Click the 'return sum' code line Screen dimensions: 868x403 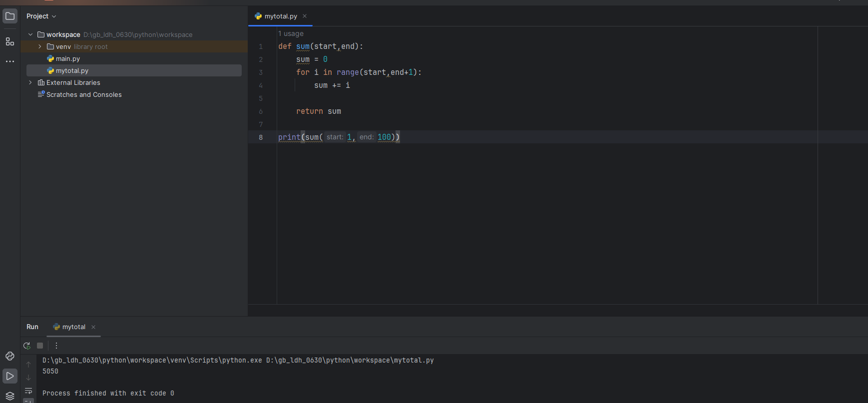tap(319, 111)
